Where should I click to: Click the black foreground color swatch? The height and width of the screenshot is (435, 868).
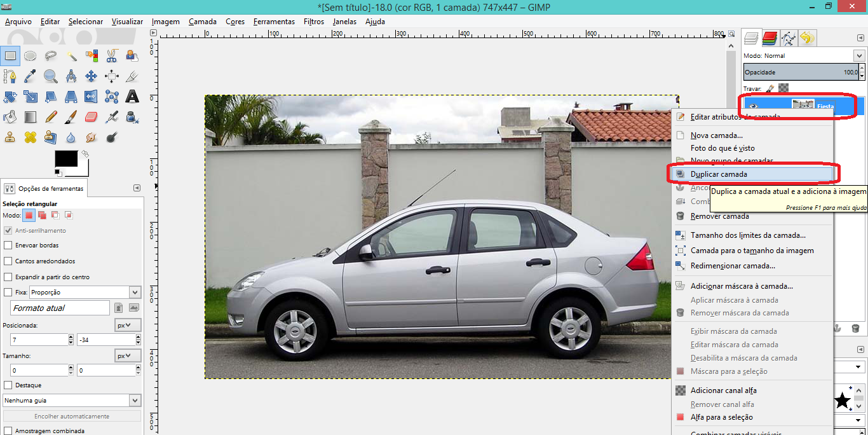[x=65, y=159]
